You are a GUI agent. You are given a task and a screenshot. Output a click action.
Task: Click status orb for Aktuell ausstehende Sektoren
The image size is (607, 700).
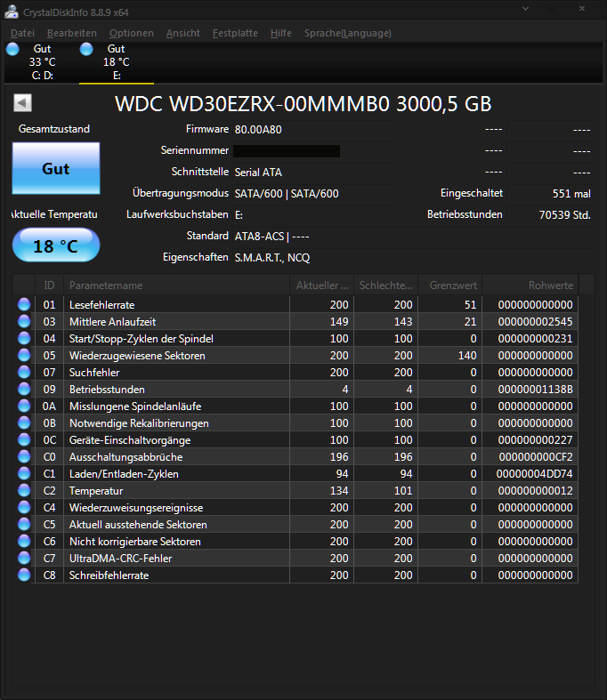point(24,525)
